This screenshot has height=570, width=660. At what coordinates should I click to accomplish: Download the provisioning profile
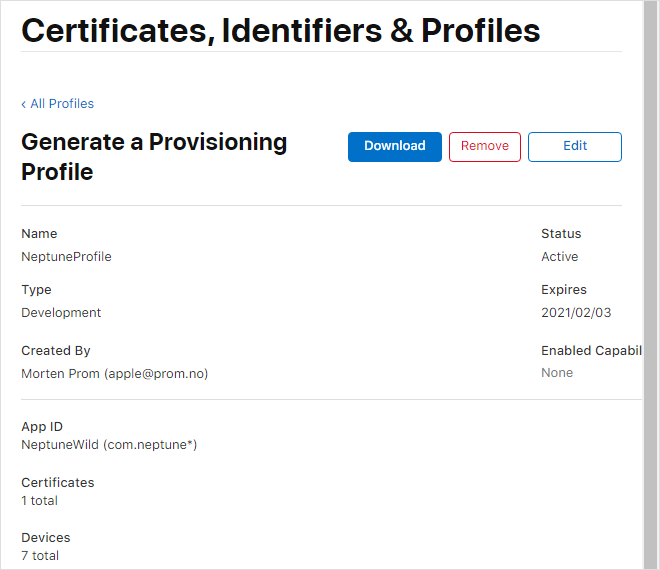coord(394,146)
